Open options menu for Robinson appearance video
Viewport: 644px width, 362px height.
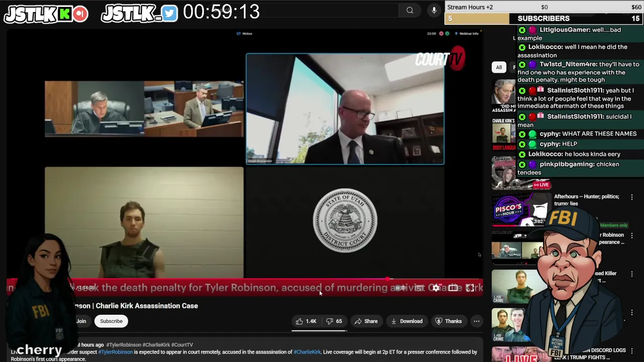[x=632, y=235]
